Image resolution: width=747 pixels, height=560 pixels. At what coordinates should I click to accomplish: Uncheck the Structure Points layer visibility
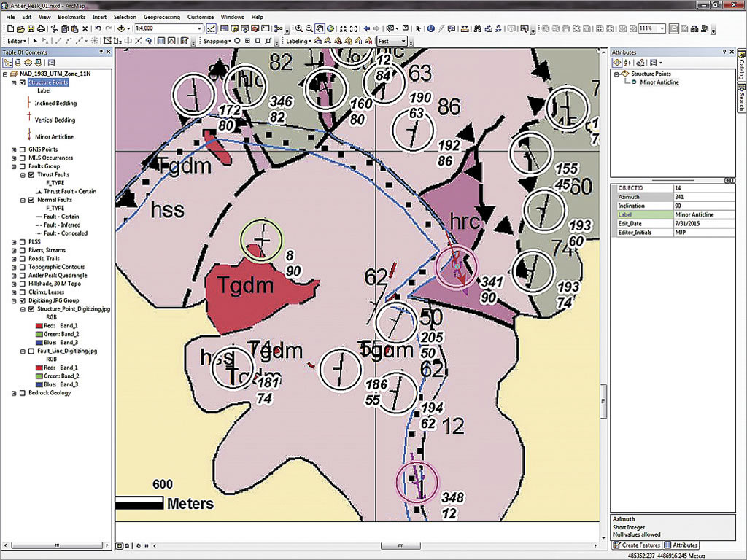point(23,82)
